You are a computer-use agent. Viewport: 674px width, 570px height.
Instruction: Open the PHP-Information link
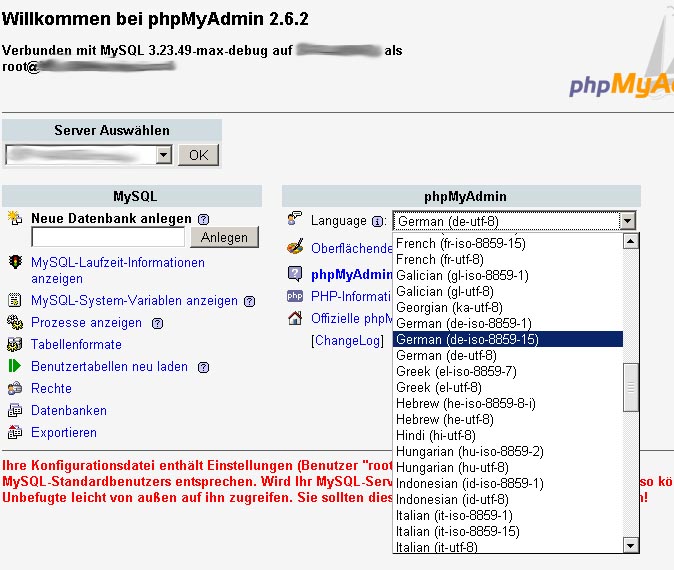coord(351,296)
